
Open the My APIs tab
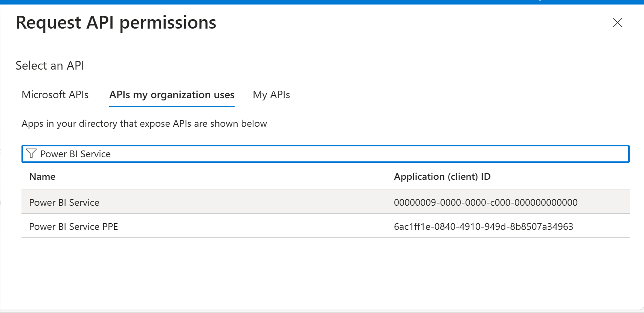point(271,95)
